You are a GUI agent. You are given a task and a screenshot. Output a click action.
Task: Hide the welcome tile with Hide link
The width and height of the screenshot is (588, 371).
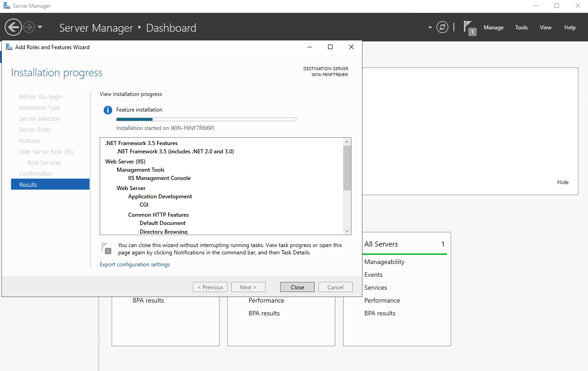pyautogui.click(x=563, y=182)
